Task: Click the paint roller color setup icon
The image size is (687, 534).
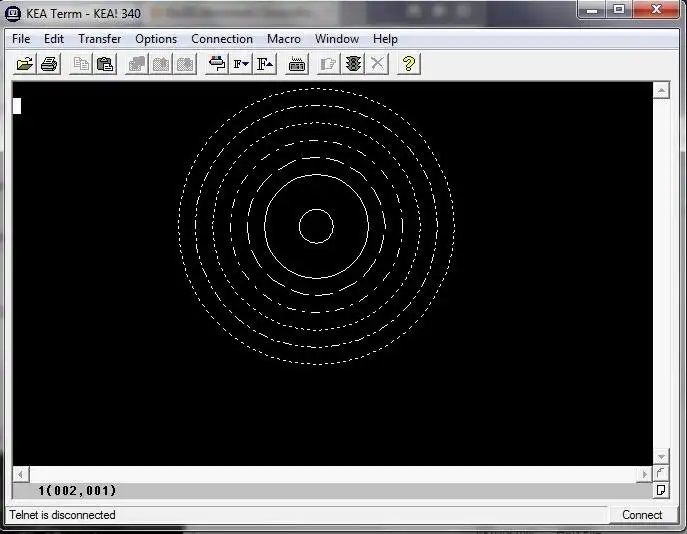Action: [x=217, y=64]
